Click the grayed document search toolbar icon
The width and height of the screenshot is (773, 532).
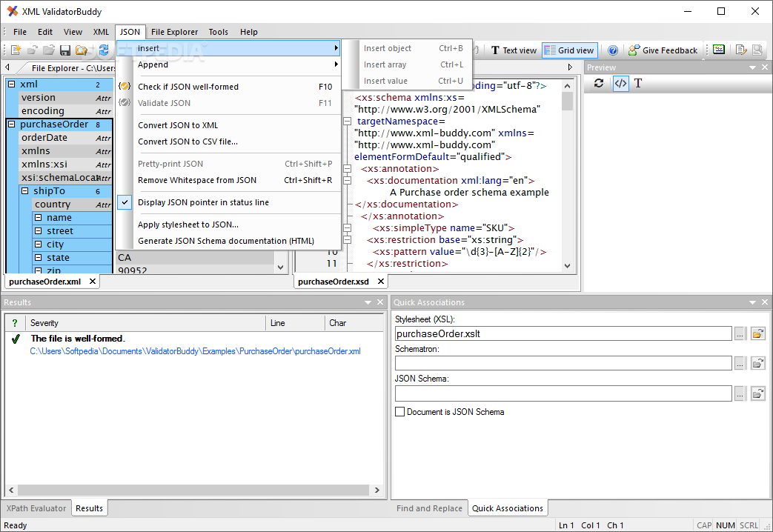coord(757,50)
